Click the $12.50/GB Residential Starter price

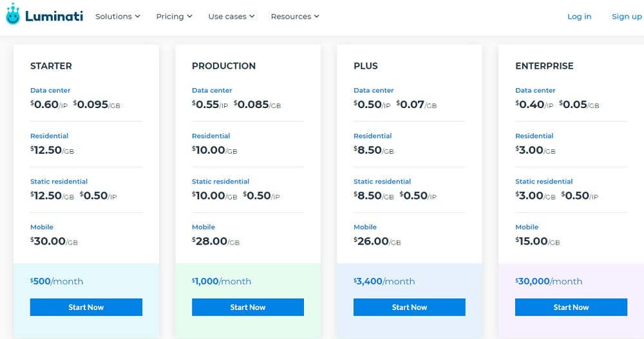[x=52, y=151]
